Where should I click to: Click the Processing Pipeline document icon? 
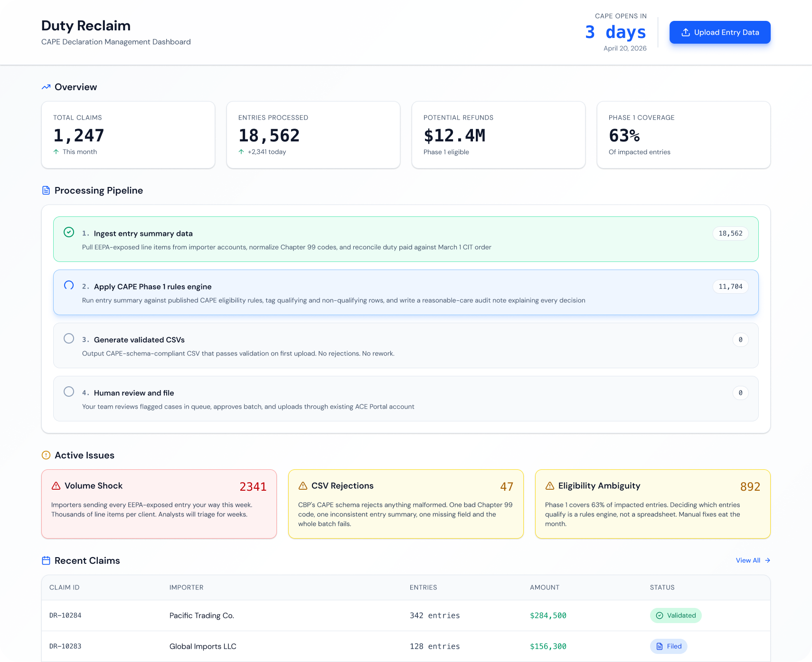pos(46,190)
